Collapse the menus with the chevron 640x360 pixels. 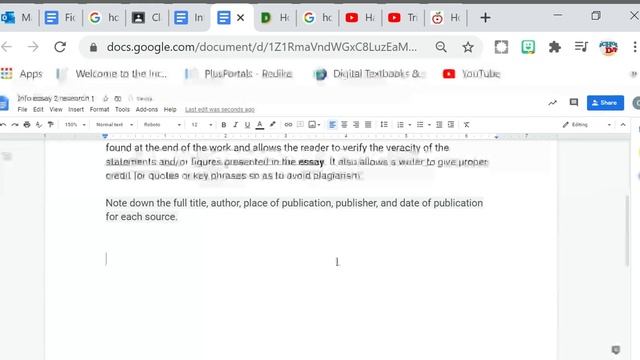[x=623, y=124]
